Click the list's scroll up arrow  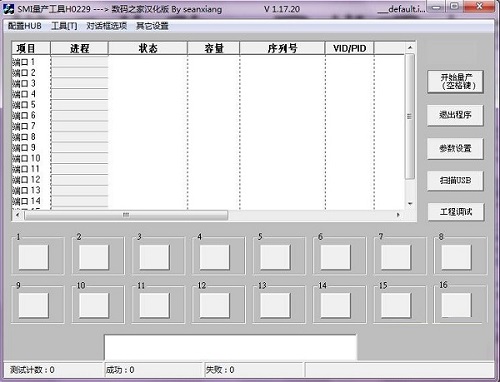[x=410, y=48]
